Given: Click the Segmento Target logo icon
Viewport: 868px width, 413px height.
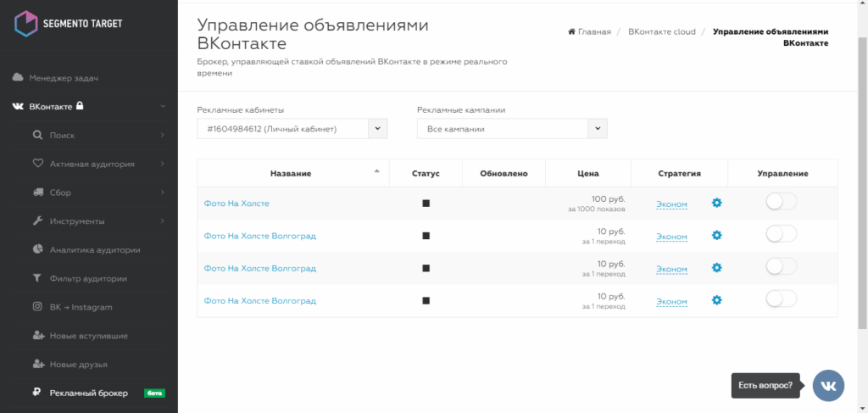Looking at the screenshot, I should [x=25, y=25].
